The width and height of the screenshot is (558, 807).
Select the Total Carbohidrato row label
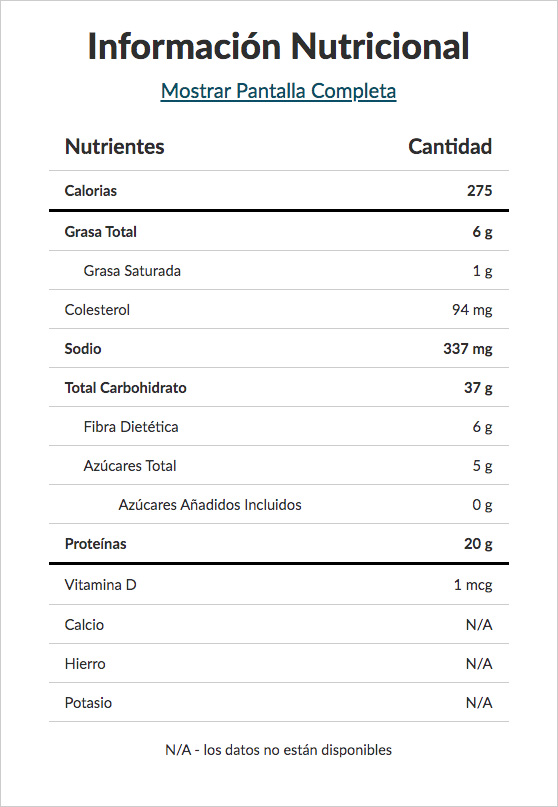pyautogui.click(x=126, y=388)
